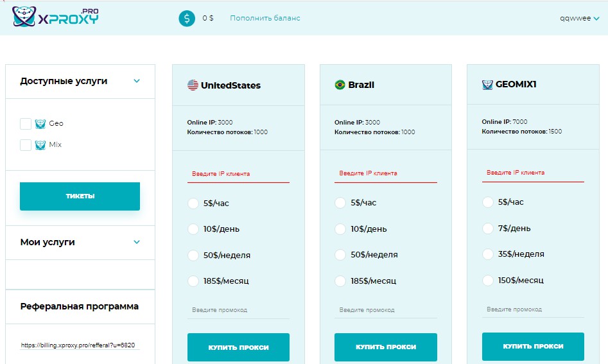Viewport: 608px width, 364px height.
Task: Open the qqwwee account dropdown
Action: coord(579,18)
